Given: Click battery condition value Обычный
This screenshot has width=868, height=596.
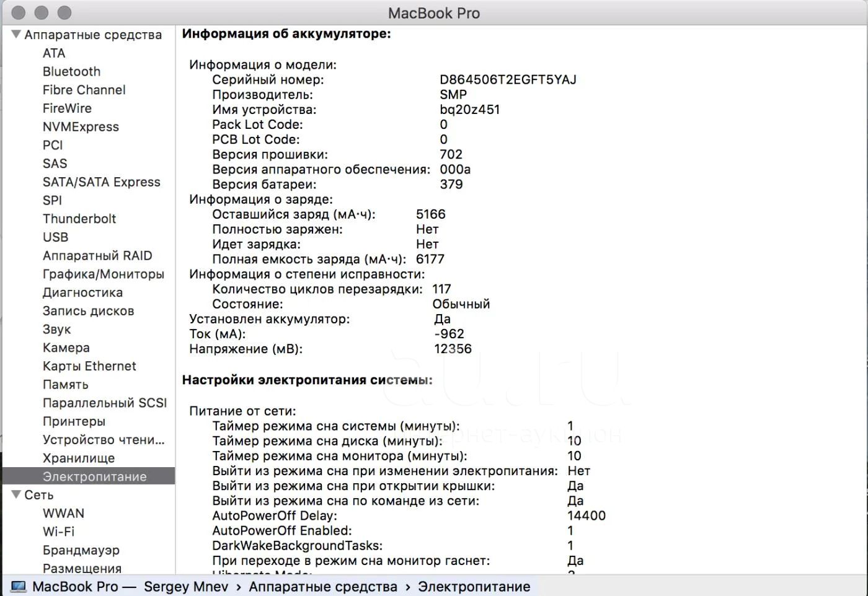Looking at the screenshot, I should tap(461, 304).
